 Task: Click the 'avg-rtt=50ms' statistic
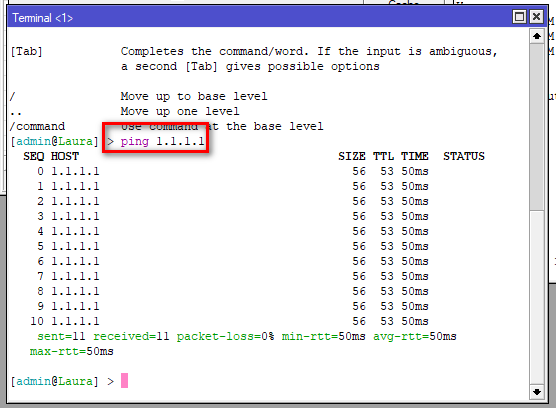tap(415, 336)
